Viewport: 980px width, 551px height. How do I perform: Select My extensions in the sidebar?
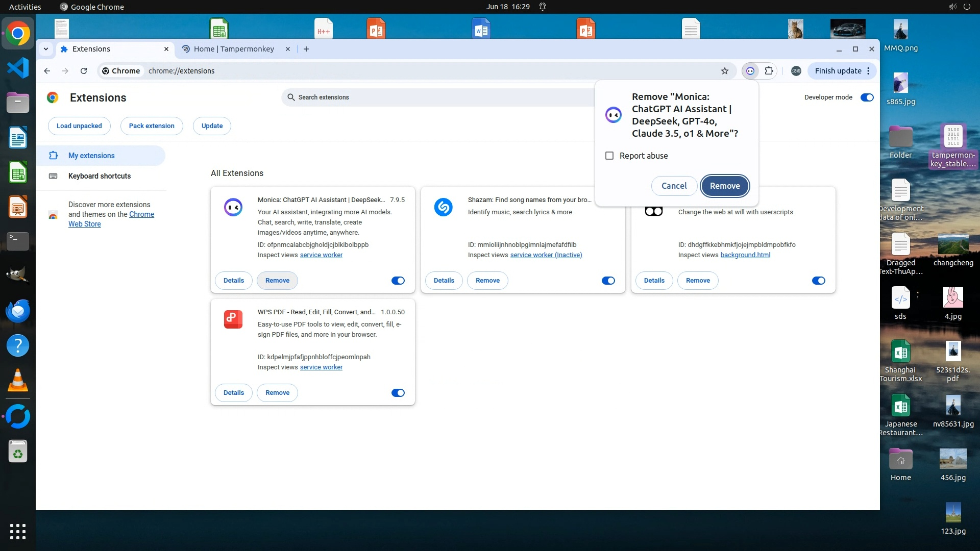[x=91, y=156]
